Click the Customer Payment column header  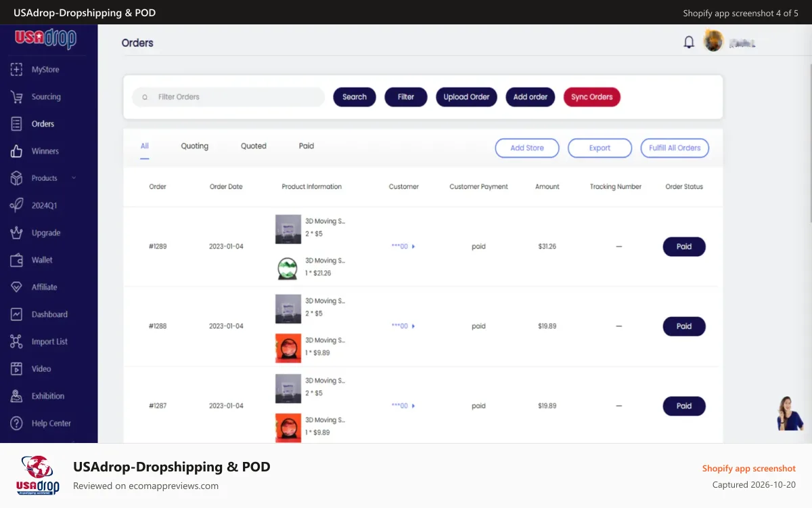tap(478, 187)
